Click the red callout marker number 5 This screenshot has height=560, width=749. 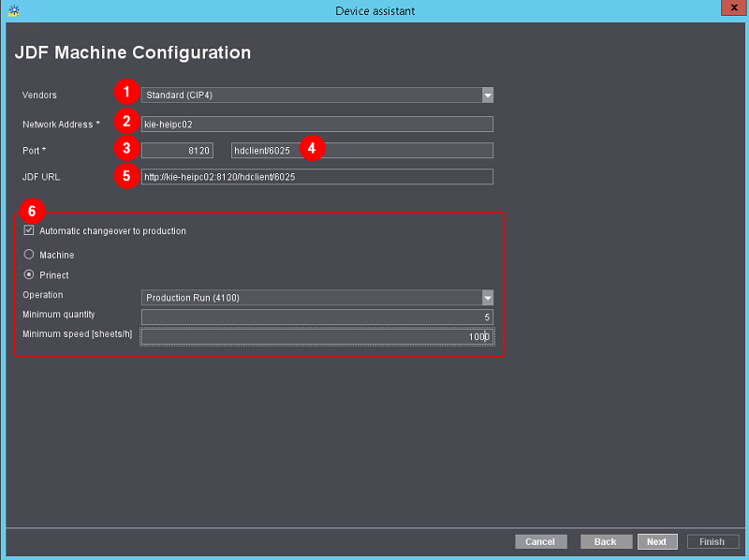point(124,176)
